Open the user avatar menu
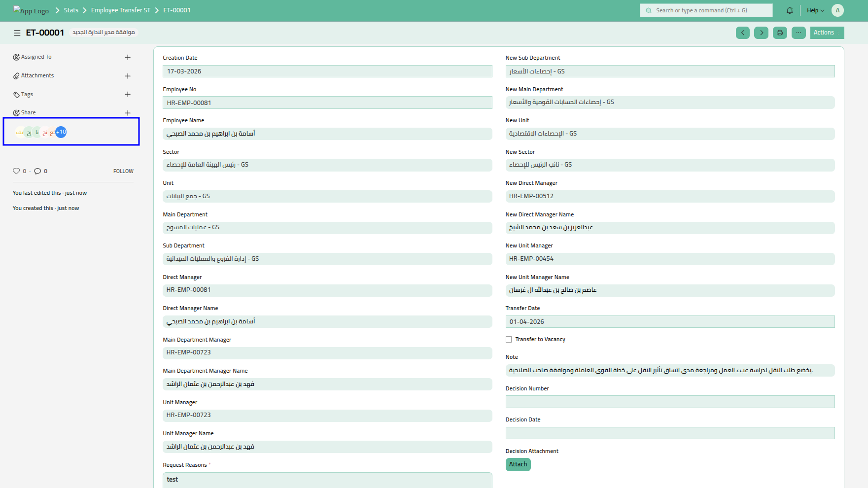The height and width of the screenshot is (488, 868). (837, 10)
